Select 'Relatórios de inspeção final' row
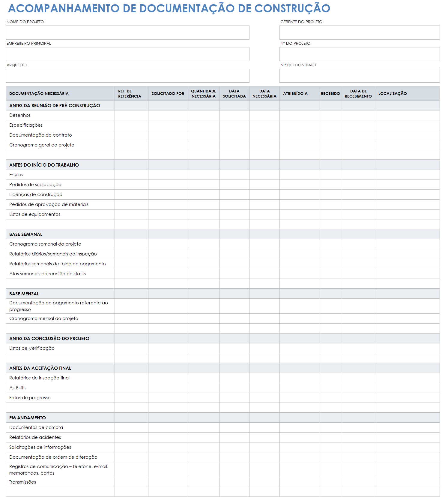This screenshot has width=448, height=501. [223, 378]
